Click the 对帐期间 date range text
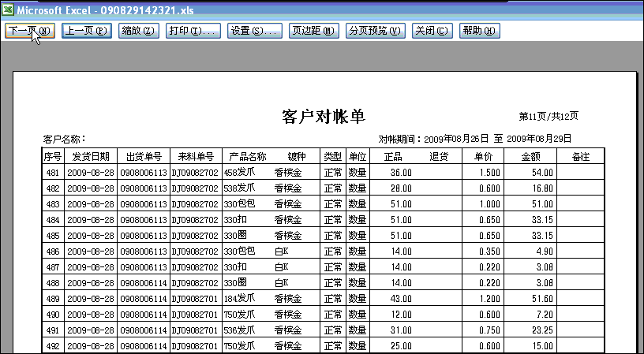 pos(475,139)
